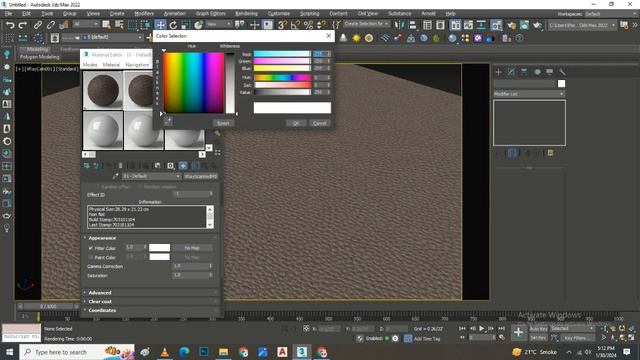Image resolution: width=640 pixels, height=360 pixels.
Task: Click the Select by Name icon
Action: (119, 25)
